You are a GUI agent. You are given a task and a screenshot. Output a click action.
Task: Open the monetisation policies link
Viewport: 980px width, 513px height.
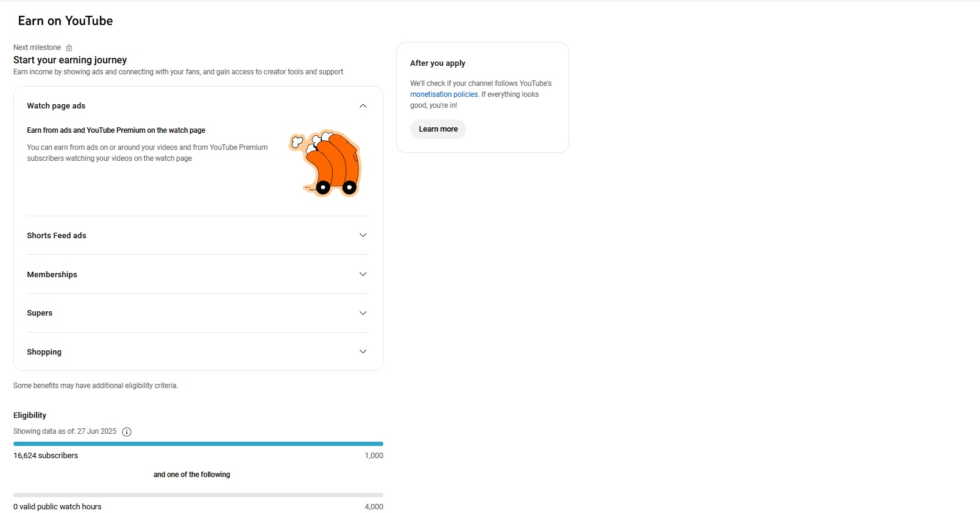pyautogui.click(x=444, y=94)
